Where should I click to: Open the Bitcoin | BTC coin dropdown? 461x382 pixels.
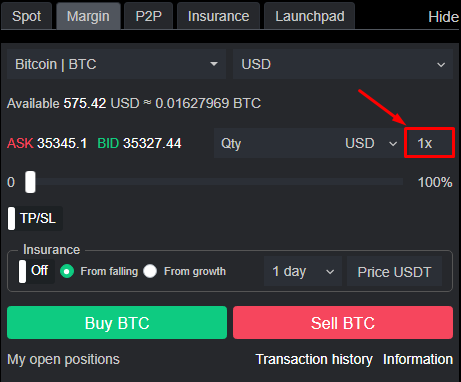116,64
